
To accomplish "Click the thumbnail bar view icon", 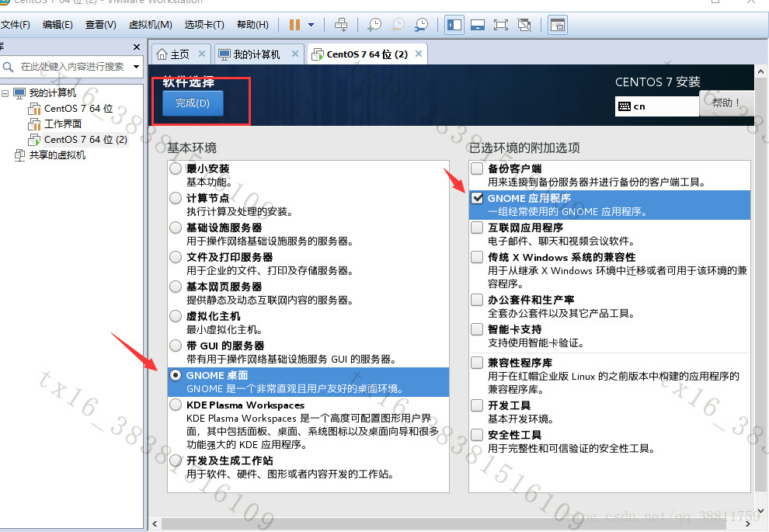I will 478,25.
